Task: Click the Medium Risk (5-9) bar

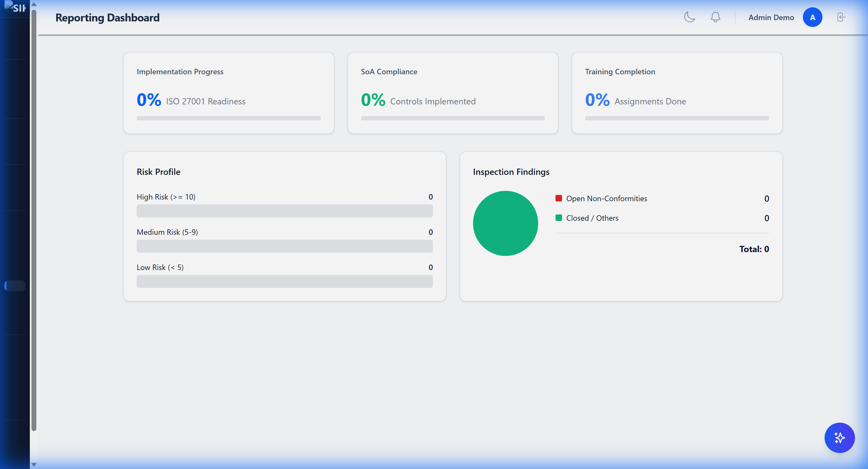Action: coord(284,246)
